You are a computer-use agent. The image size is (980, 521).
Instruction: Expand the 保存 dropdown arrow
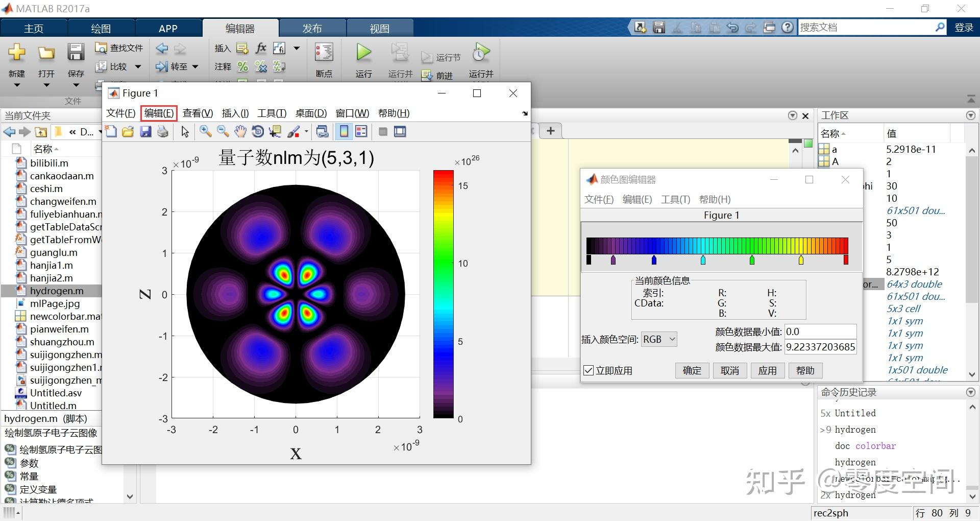tap(76, 85)
